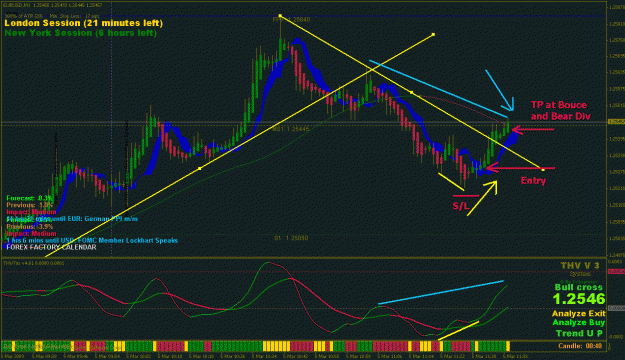Click the "Forecast: 0.3%" news value
The width and height of the screenshot is (625, 360).
(x=29, y=198)
